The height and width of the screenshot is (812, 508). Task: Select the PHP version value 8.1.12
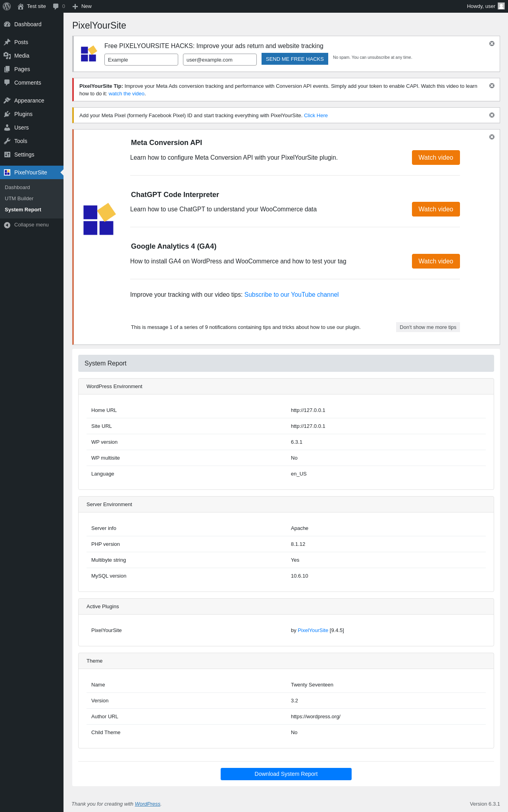click(298, 544)
